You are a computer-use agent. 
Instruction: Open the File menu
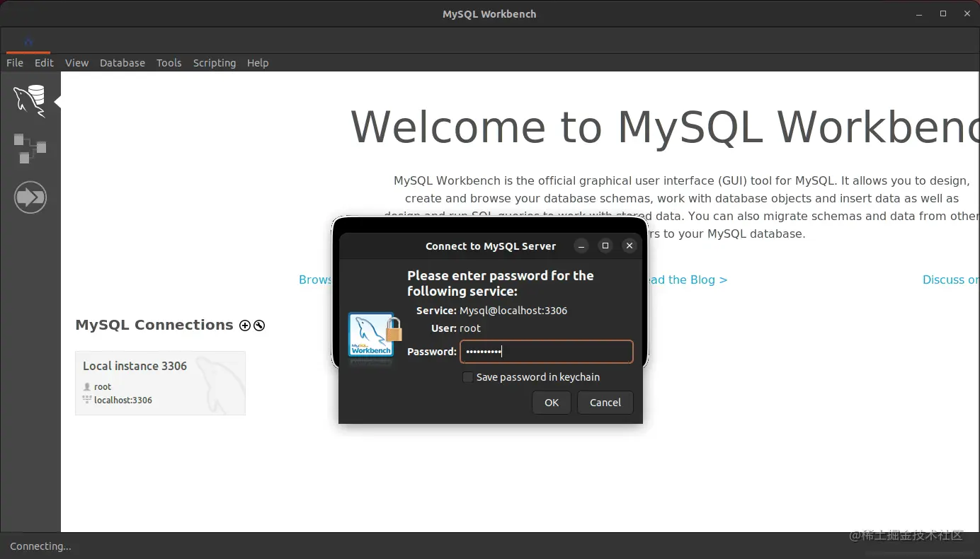coord(15,63)
